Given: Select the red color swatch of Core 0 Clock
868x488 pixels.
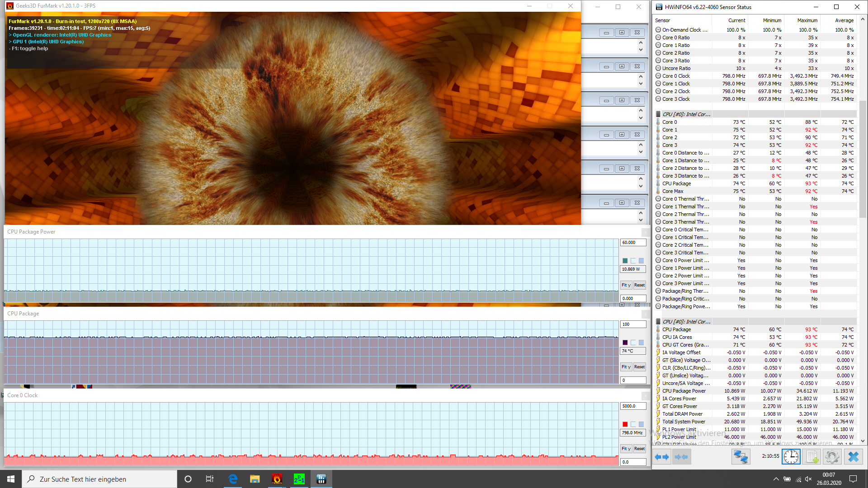Looking at the screenshot, I should pos(625,424).
